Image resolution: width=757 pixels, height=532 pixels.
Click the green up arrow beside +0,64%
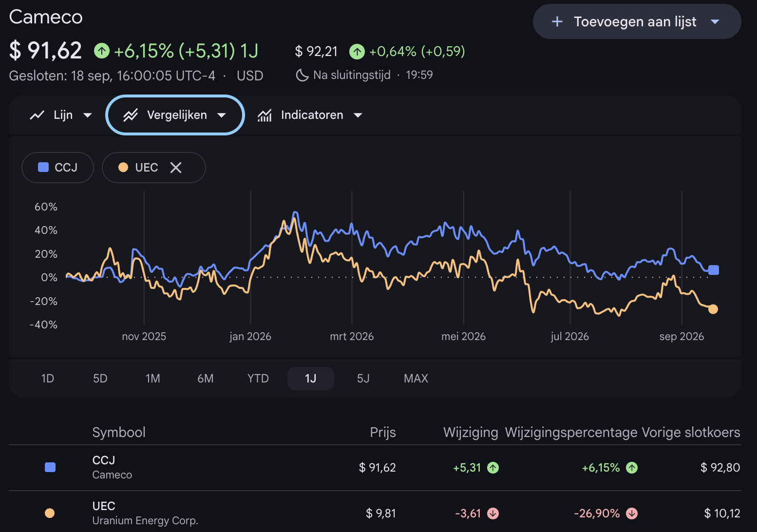[357, 51]
